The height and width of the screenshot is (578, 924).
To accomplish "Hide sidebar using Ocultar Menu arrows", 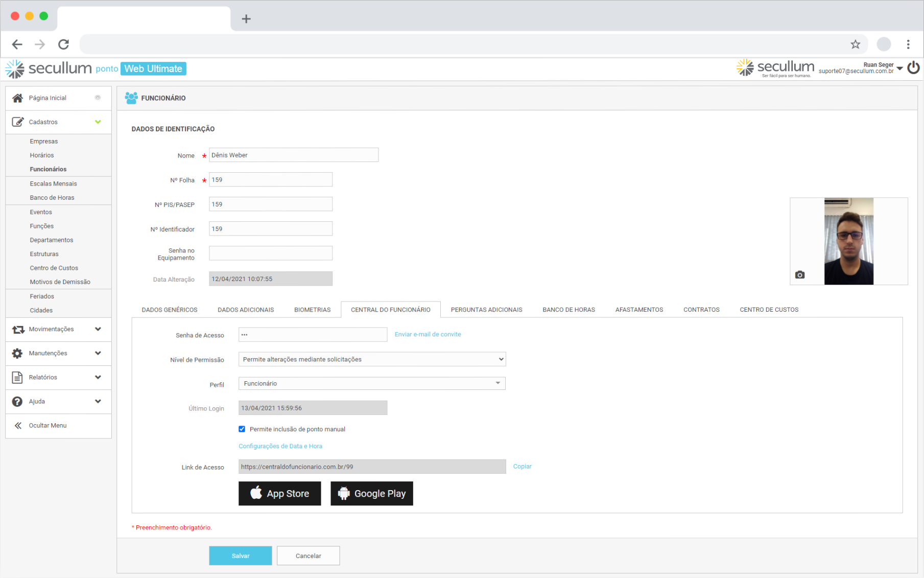I will [18, 425].
